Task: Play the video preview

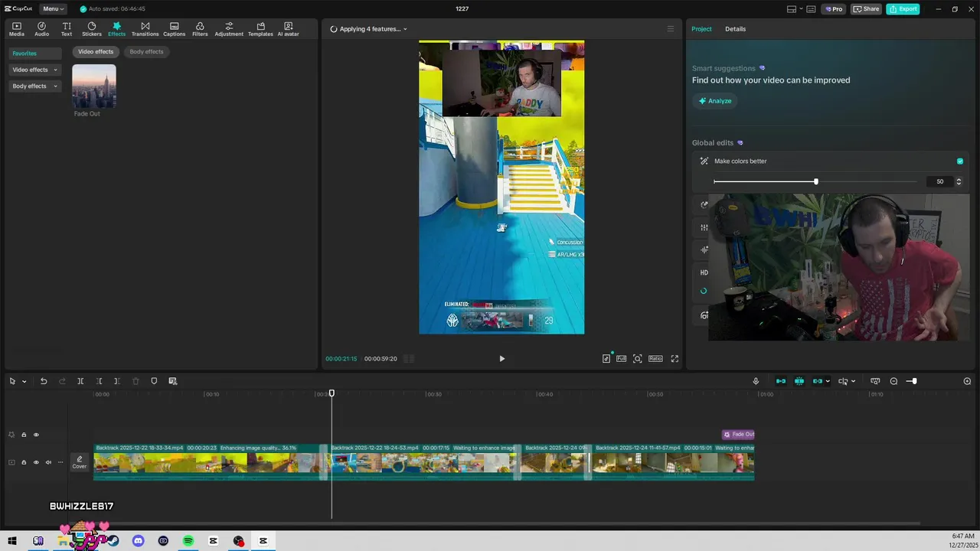Action: point(501,358)
